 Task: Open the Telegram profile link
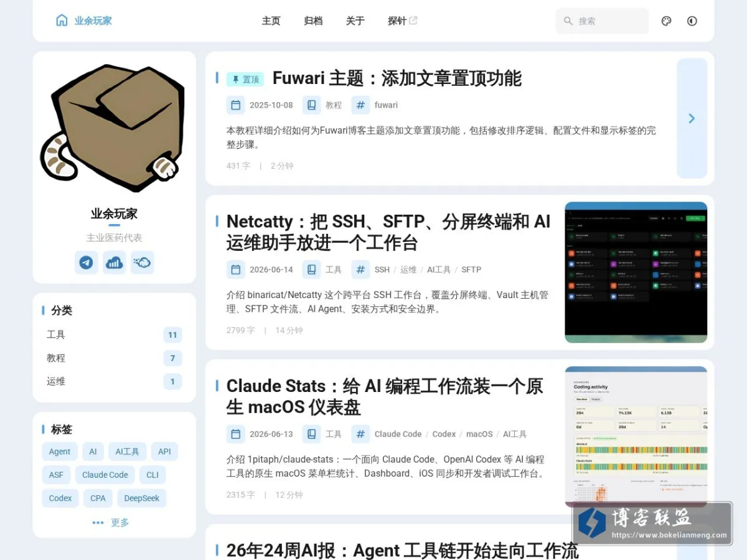coord(87,263)
